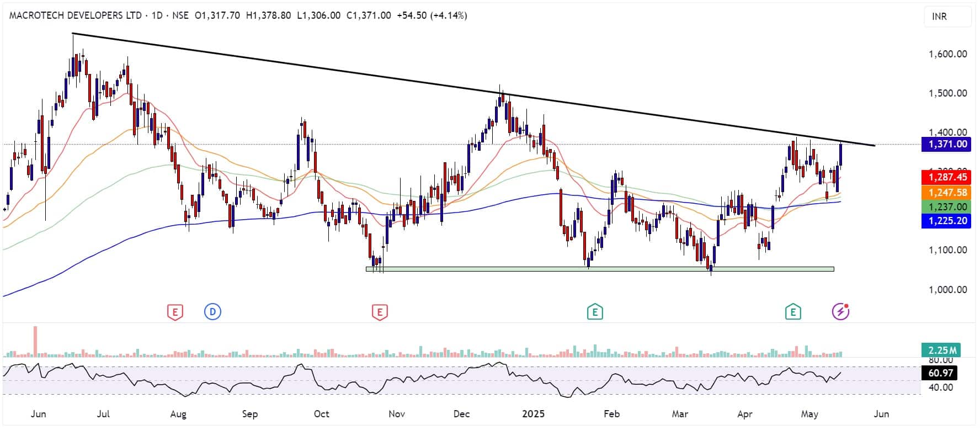980x430 pixels.
Task: Click the 1,600.00 price axis label
Action: [947, 54]
